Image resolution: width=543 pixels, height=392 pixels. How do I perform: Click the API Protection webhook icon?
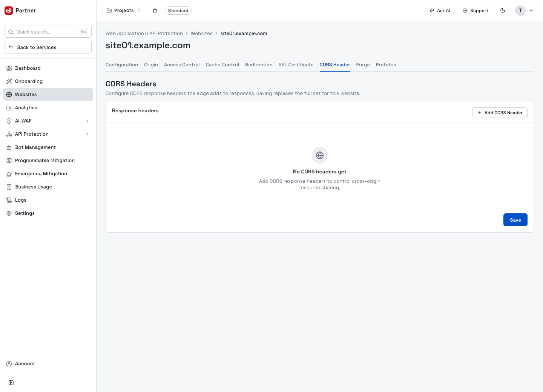[9, 134]
